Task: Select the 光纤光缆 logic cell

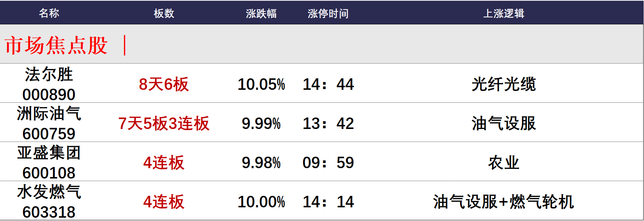Action: click(x=503, y=84)
